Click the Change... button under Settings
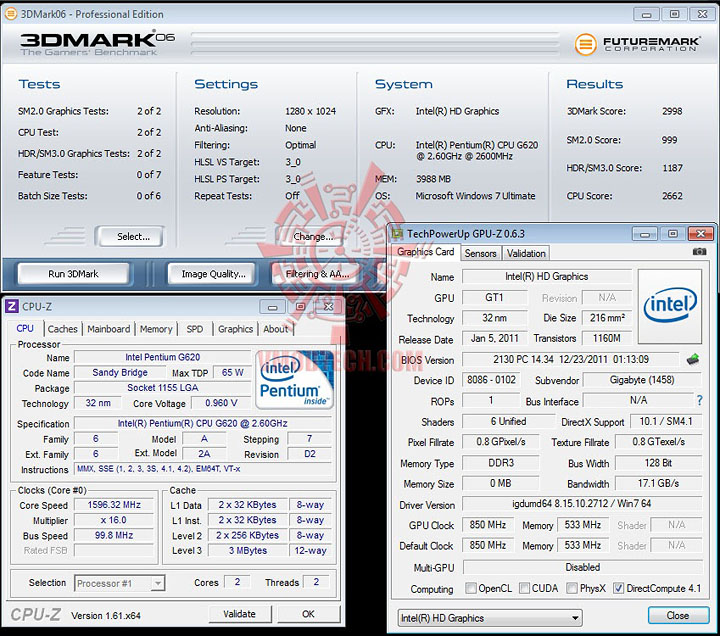The height and width of the screenshot is (636, 720). tap(313, 237)
